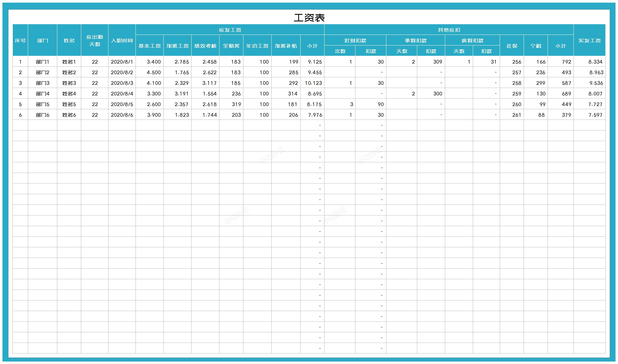Select the 病假扣款 group header
Screen dimensions: 618x364
click(472, 40)
